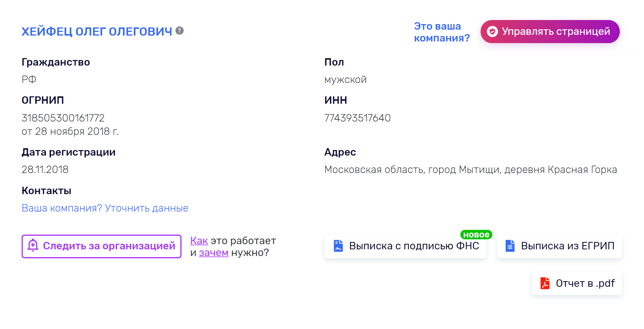Open the ХЕЙФЕЦ ОЛЕГ ОЛЕГОВИЧ name link
This screenshot has height=329, width=644.
tap(97, 31)
